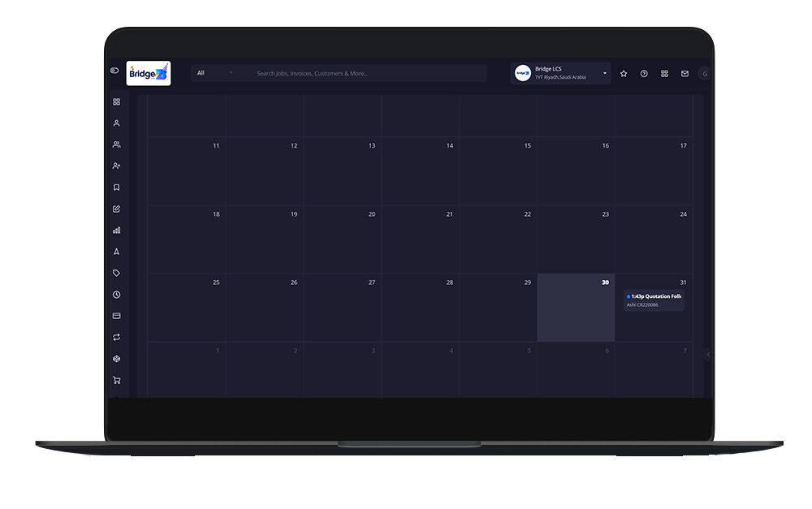The width and height of the screenshot is (812, 509).
Task: Click the mail envelope icon in top bar
Action: (685, 73)
